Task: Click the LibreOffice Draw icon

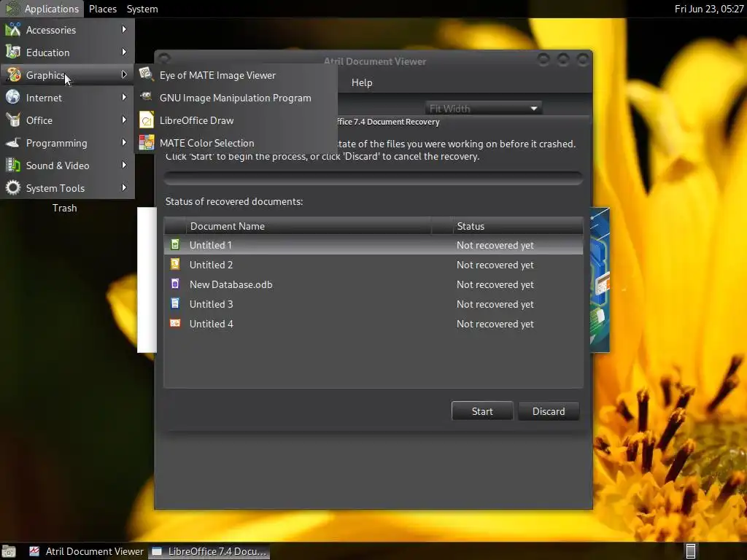Action: pos(146,120)
